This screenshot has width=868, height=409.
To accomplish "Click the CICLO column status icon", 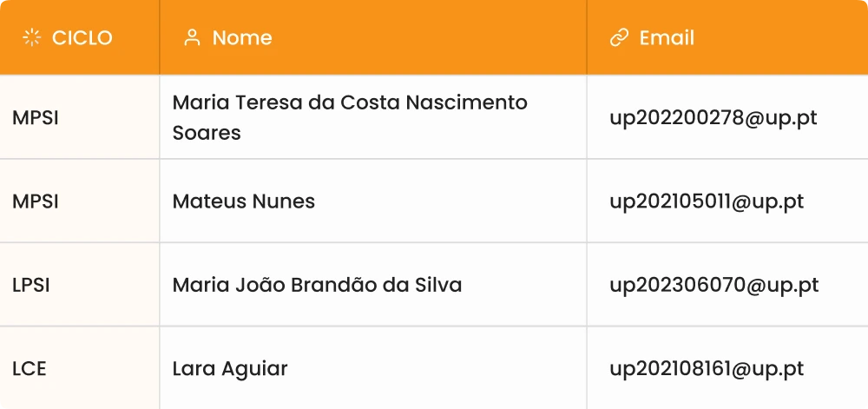I will click(x=32, y=37).
